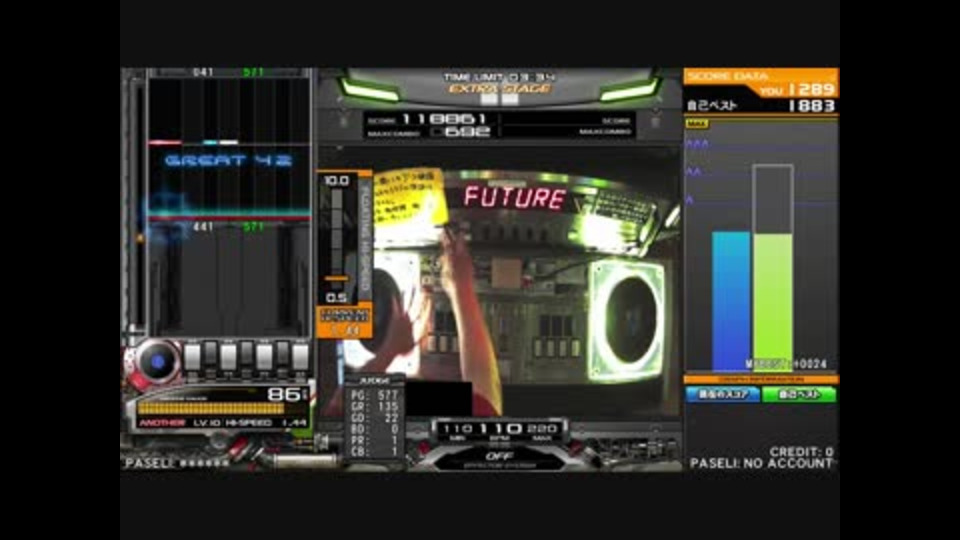Click the MYBEST +0024 difference text
Image resolution: width=960 pixels, height=540 pixels.
tap(786, 364)
